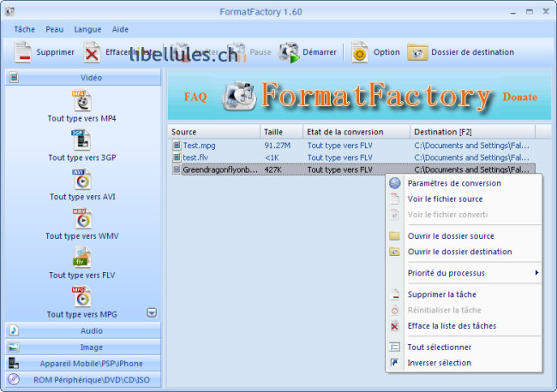557x392 pixels.
Task: Click the <1K size cell
Action: point(273,157)
